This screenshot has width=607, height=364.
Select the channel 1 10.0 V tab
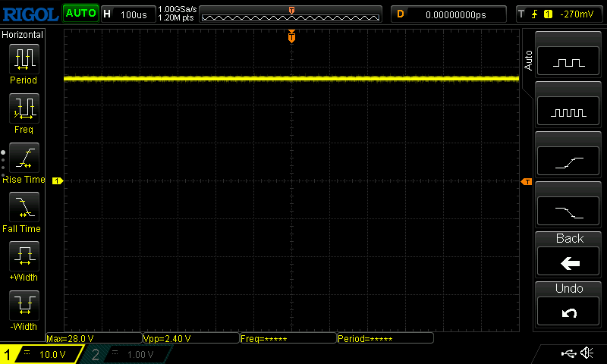[x=41, y=354]
